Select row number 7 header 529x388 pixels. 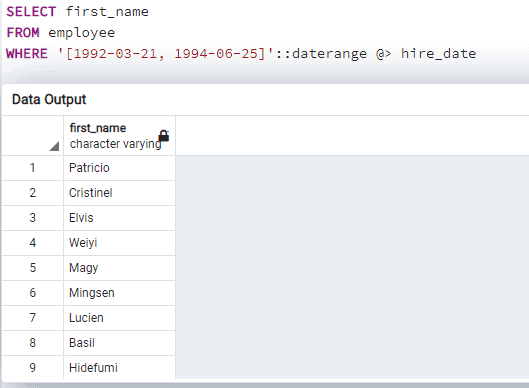coord(33,317)
